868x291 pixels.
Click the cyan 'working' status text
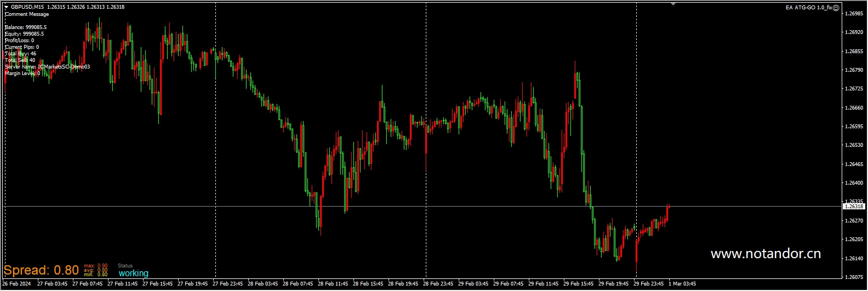pos(133,273)
